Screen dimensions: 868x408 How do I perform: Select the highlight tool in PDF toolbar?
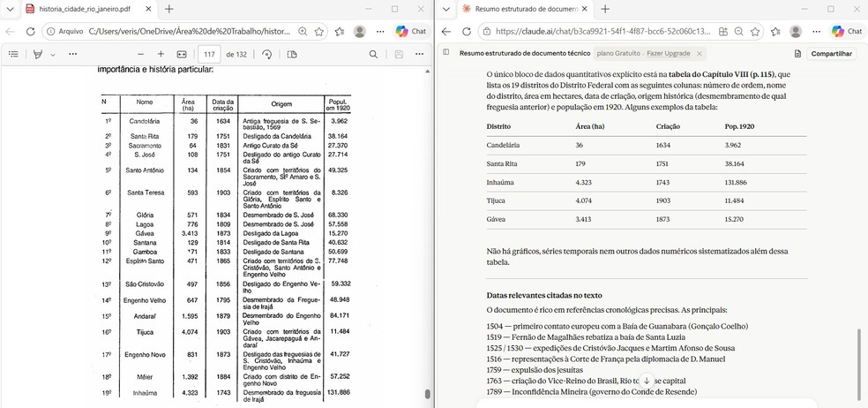[38, 55]
